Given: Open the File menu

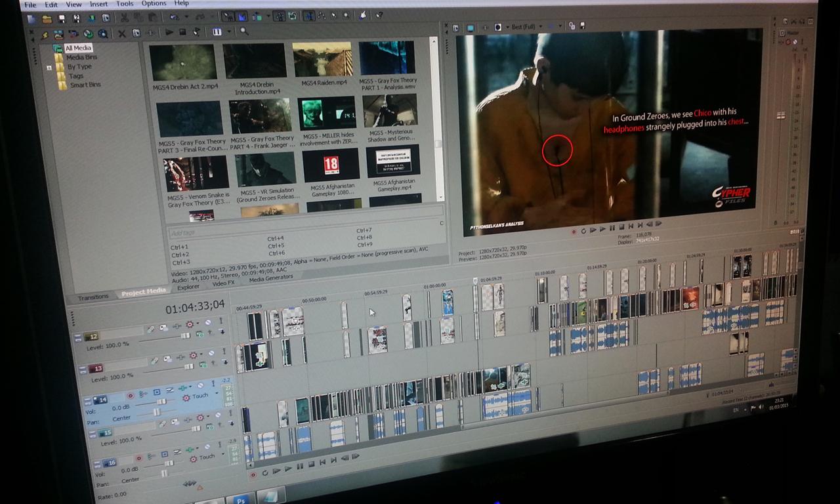Looking at the screenshot, I should pyautogui.click(x=30, y=5).
